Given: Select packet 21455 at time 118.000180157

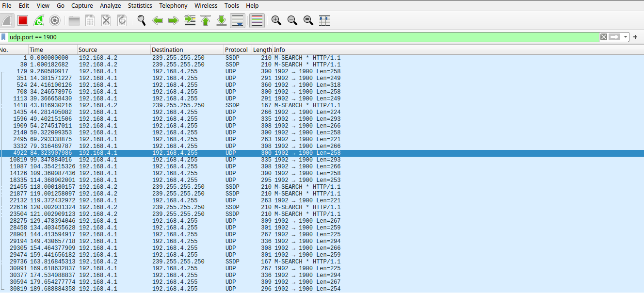Looking at the screenshot, I should point(322,187).
